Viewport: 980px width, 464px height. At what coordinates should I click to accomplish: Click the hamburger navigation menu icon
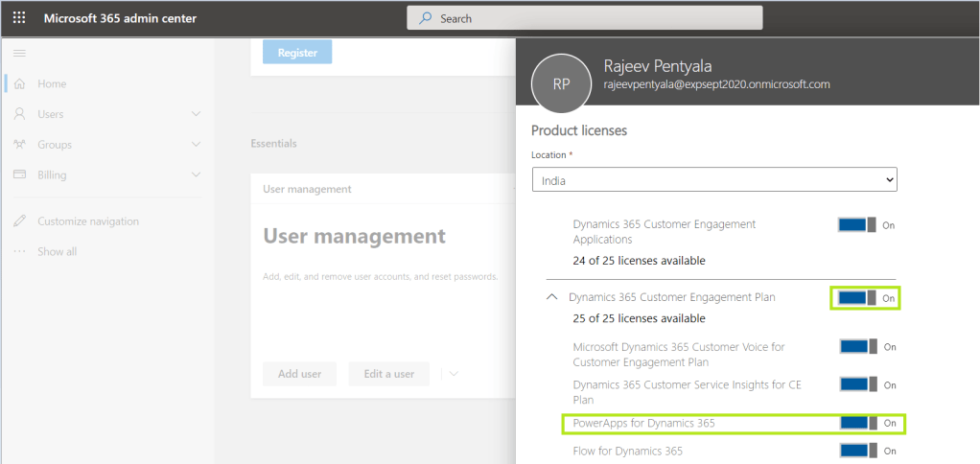coord(19,52)
